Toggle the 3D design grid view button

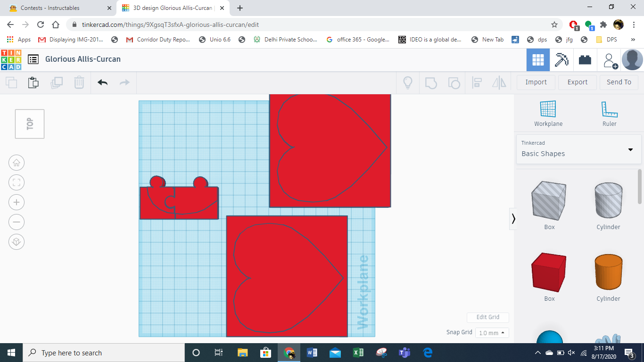[538, 60]
